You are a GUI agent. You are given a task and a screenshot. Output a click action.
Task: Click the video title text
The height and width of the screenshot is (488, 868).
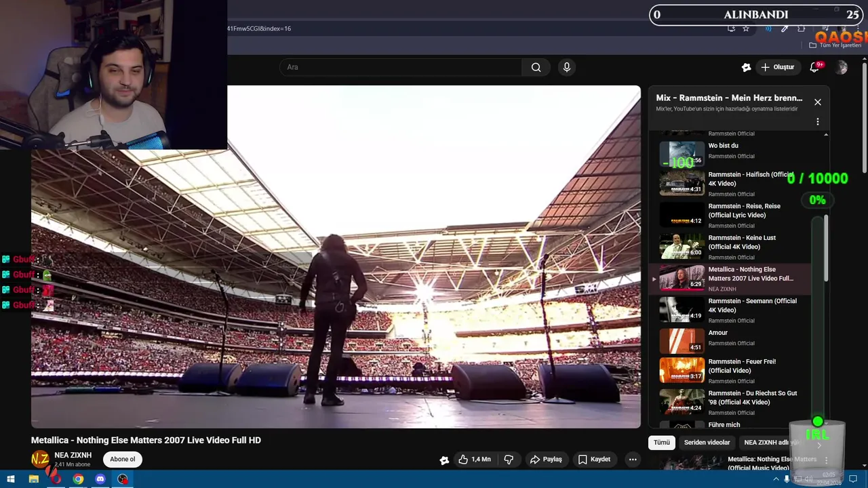(x=146, y=440)
